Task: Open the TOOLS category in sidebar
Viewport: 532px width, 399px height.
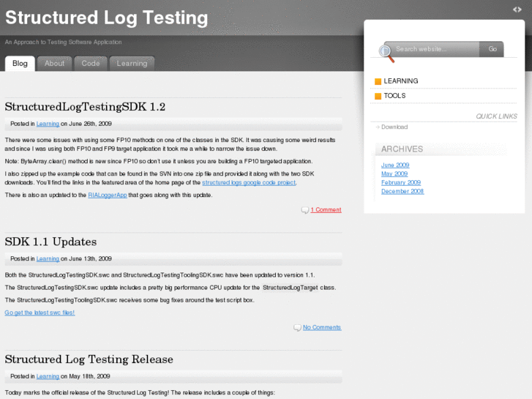Action: click(x=394, y=96)
